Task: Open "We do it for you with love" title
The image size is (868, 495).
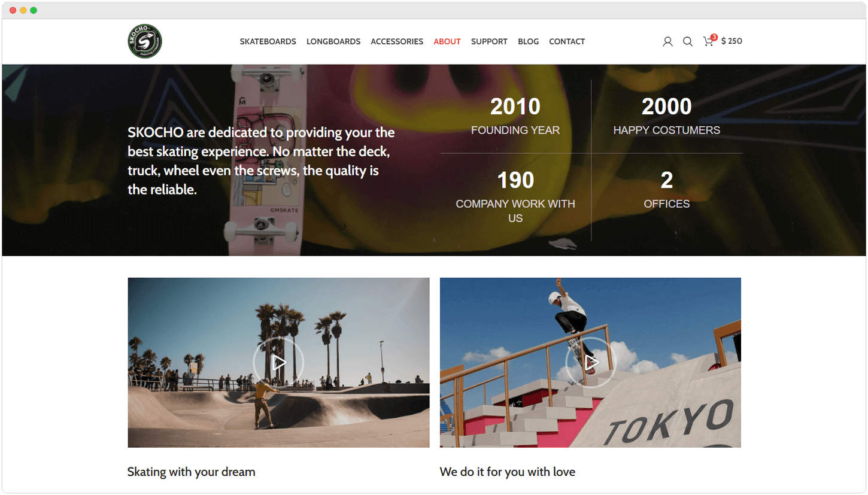Action: [508, 472]
